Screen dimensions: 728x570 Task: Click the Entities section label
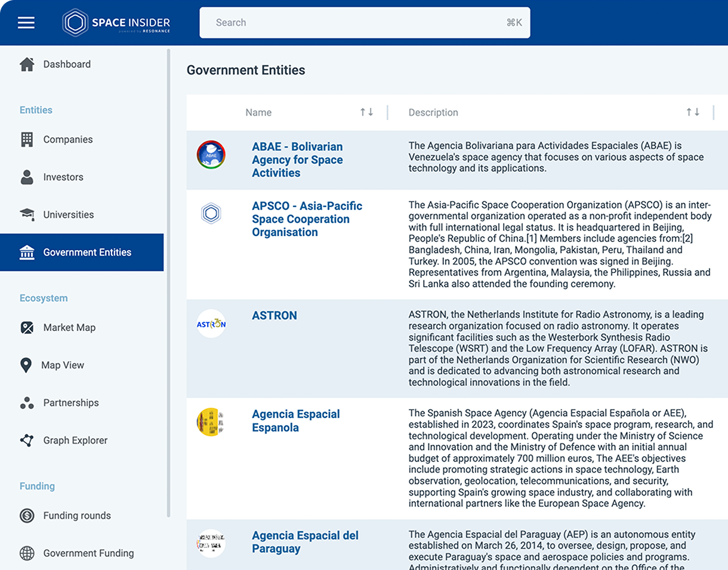[x=36, y=110]
